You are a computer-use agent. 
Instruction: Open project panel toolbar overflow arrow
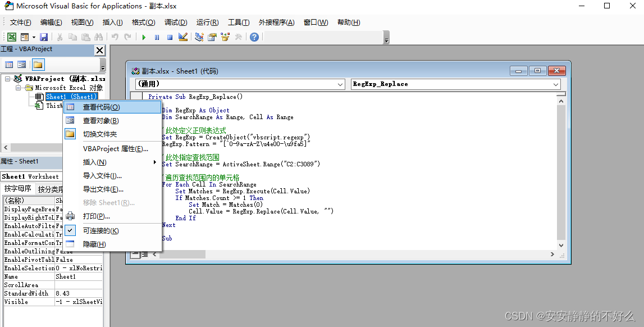tap(103, 66)
